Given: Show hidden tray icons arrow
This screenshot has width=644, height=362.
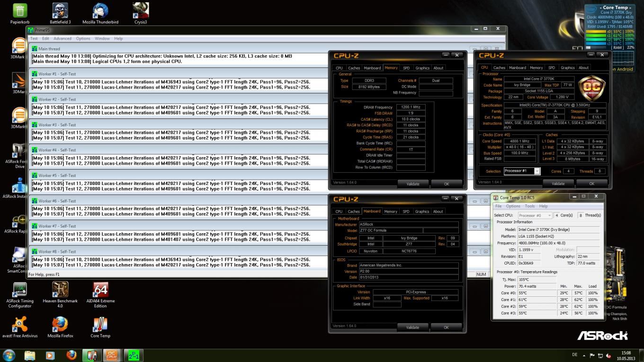Looking at the screenshot, I should (584, 355).
